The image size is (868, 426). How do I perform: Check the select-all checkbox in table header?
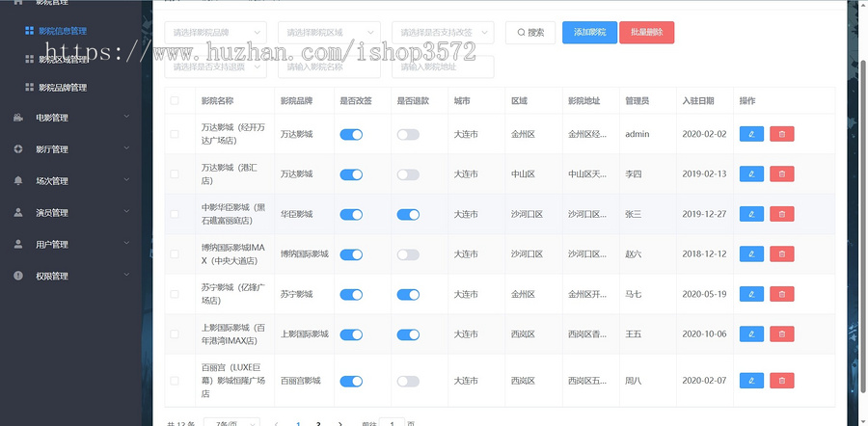tap(175, 100)
